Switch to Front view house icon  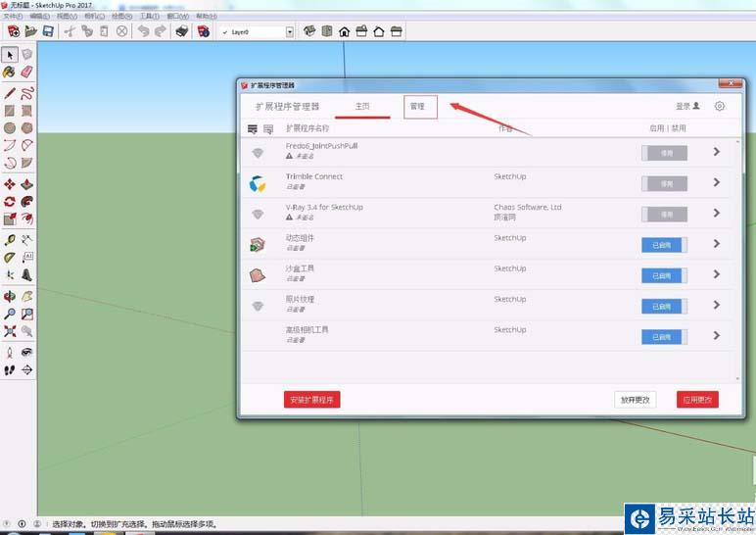(345, 31)
